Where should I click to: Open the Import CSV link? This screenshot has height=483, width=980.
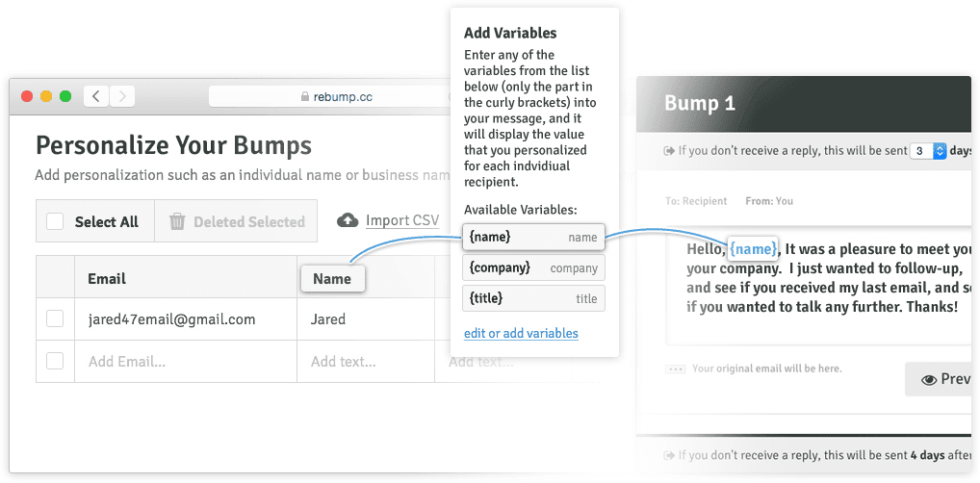tap(402, 220)
